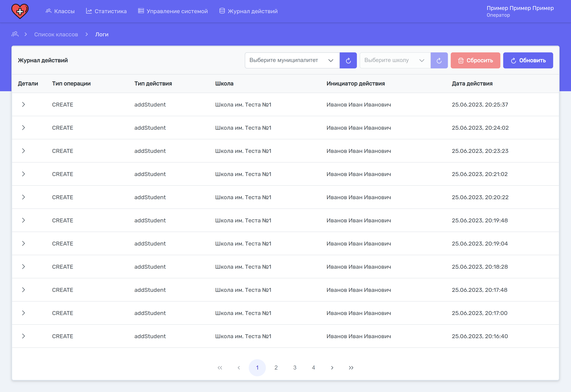
Task: Open Статистика menu item
Action: [x=106, y=11]
